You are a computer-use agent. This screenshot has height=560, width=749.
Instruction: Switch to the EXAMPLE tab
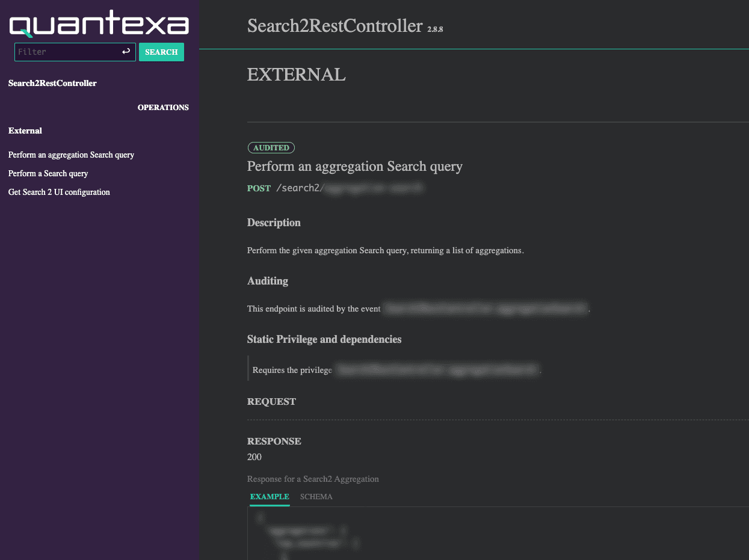pyautogui.click(x=269, y=497)
